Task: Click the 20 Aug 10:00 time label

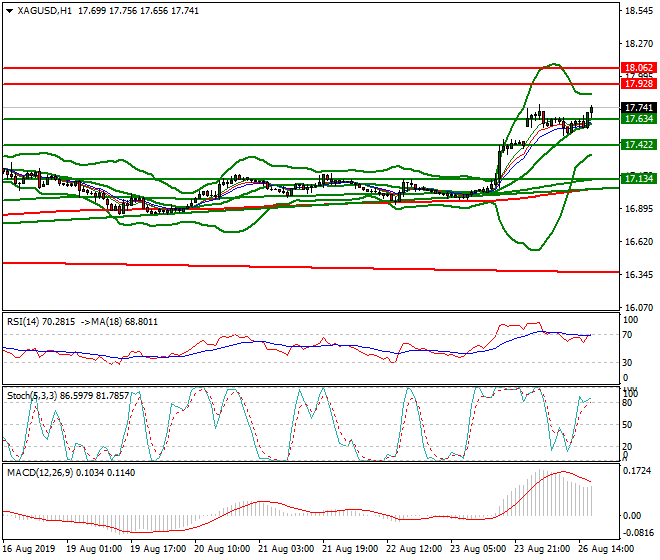Action: point(221,550)
